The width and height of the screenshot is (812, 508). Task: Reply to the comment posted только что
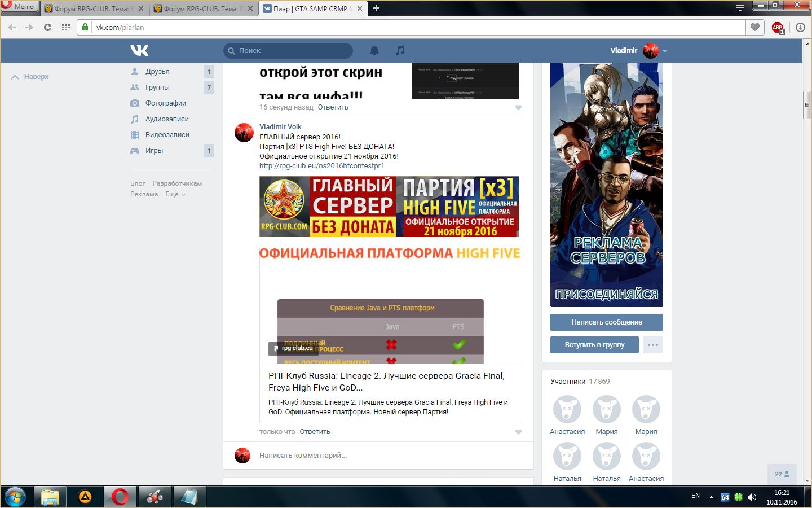[315, 432]
